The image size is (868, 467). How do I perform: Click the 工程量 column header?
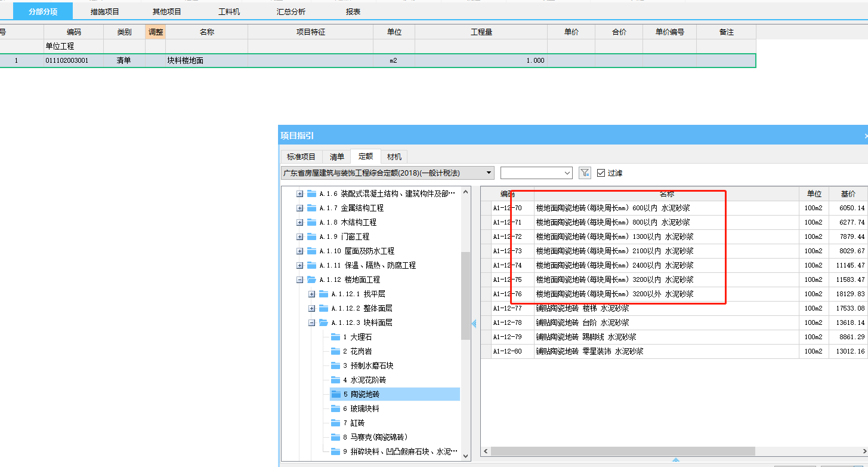[481, 32]
